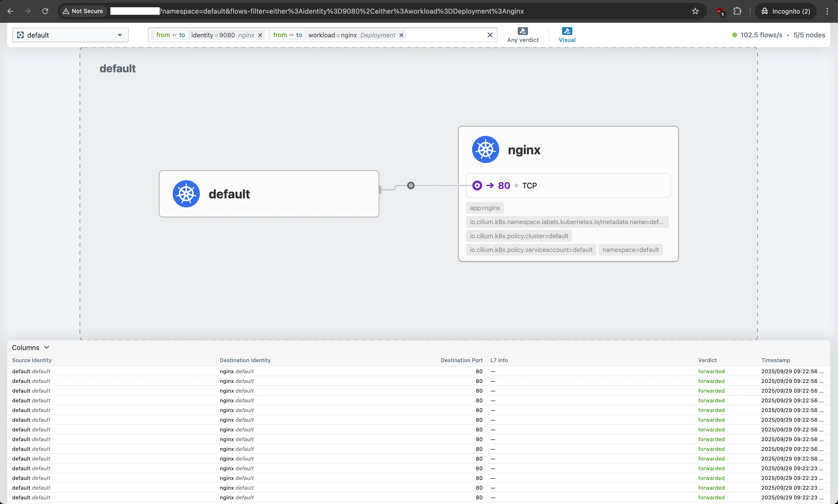Click the purple port 80 endpoint icon

[477, 186]
